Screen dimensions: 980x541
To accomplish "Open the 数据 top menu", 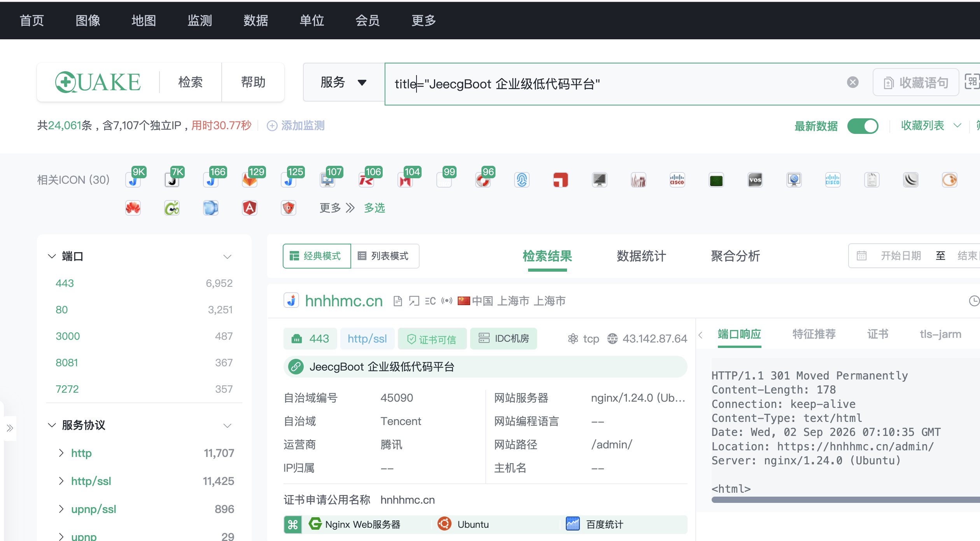I will coord(256,20).
